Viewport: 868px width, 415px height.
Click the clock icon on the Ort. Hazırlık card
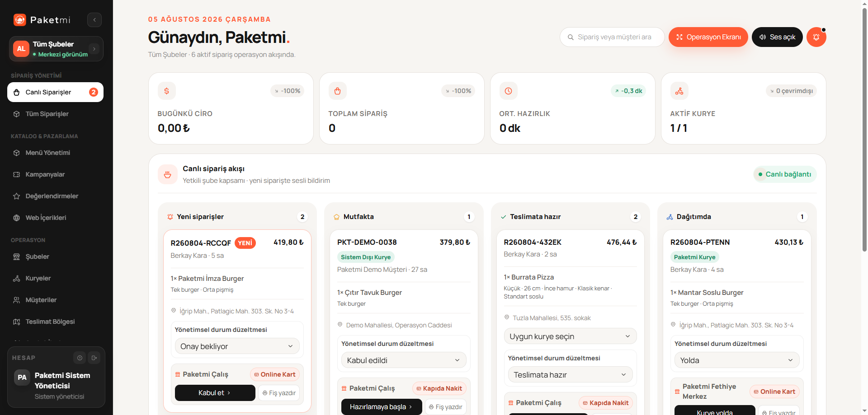508,91
